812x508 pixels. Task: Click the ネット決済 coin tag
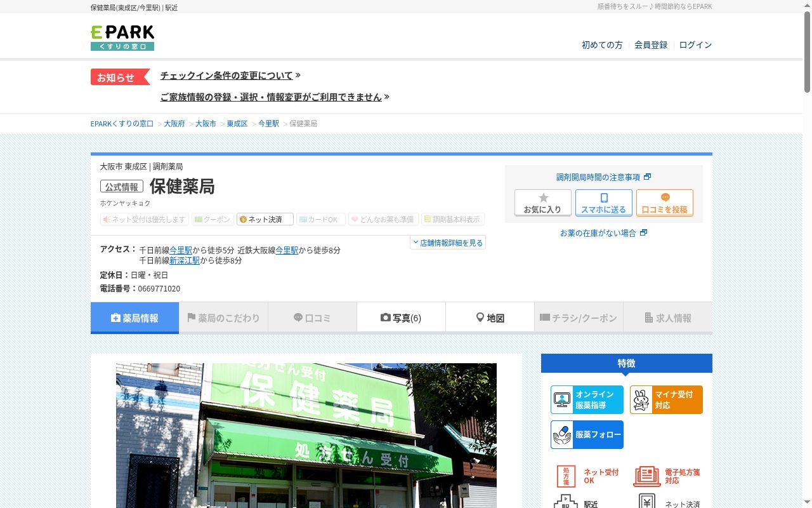tap(265, 219)
